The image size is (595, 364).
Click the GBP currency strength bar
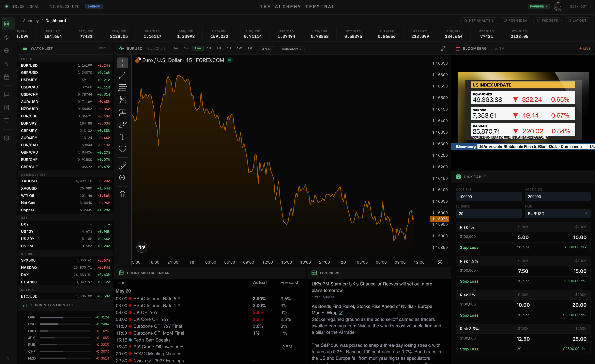pyautogui.click(x=65, y=317)
